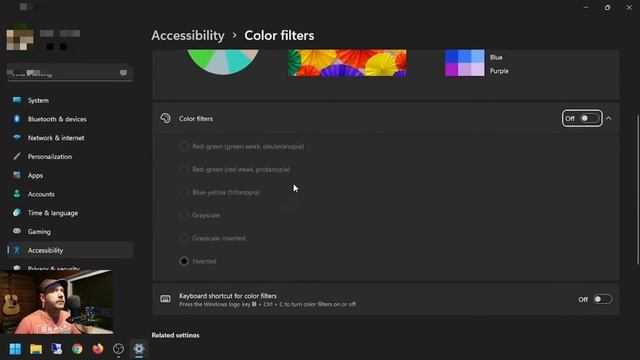The height and width of the screenshot is (360, 640).
Task: Click the "Blue" color label
Action: [496, 57]
